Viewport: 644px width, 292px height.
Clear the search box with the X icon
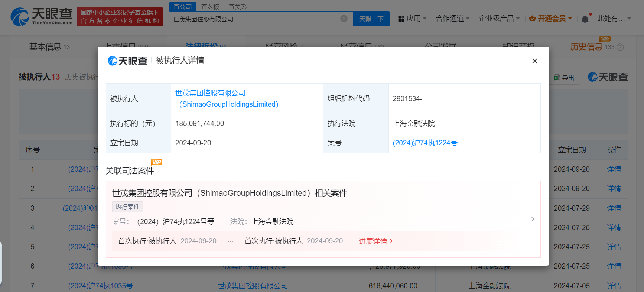pyautogui.click(x=344, y=19)
